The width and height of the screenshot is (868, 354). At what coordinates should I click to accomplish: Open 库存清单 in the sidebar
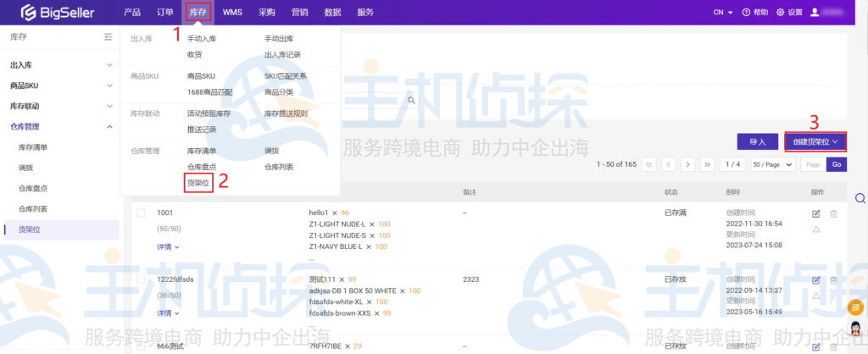(33, 147)
